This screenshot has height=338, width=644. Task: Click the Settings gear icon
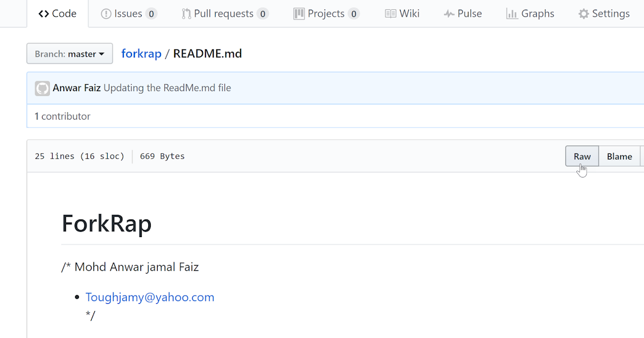click(584, 14)
